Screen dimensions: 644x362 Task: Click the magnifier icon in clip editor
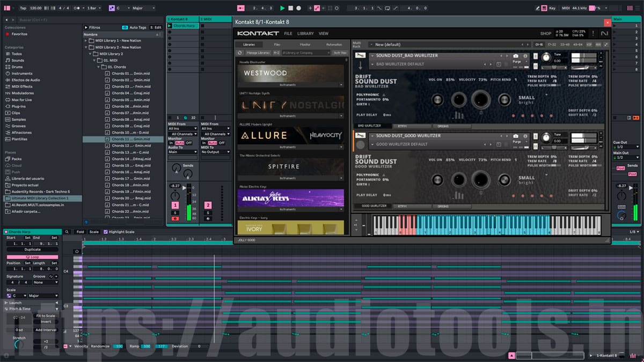(x=67, y=232)
